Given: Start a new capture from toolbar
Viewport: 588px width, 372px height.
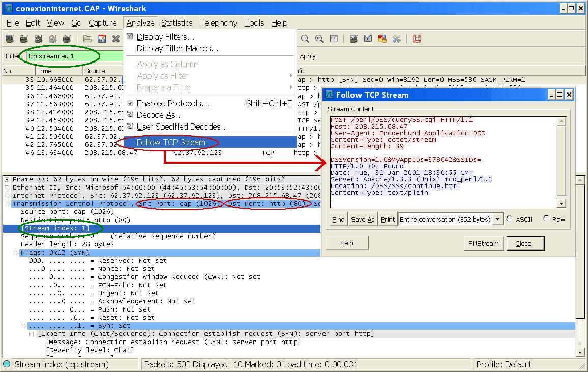Looking at the screenshot, I should pos(38,39).
